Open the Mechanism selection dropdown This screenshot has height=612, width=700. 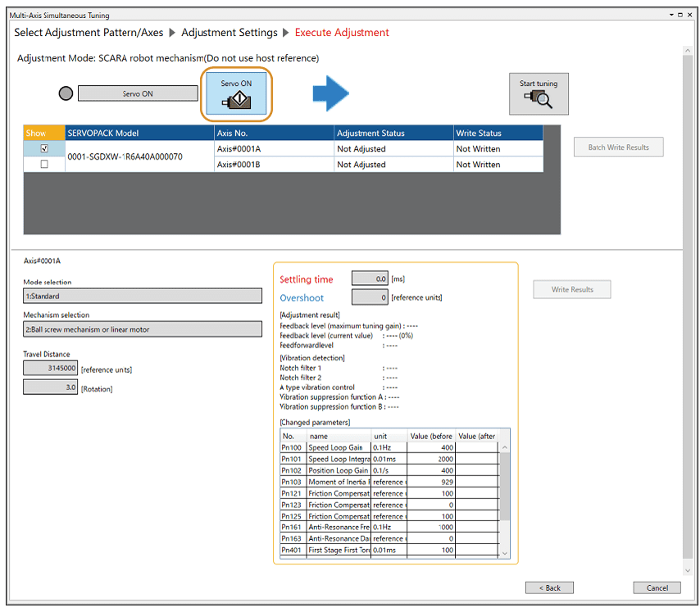[143, 329]
